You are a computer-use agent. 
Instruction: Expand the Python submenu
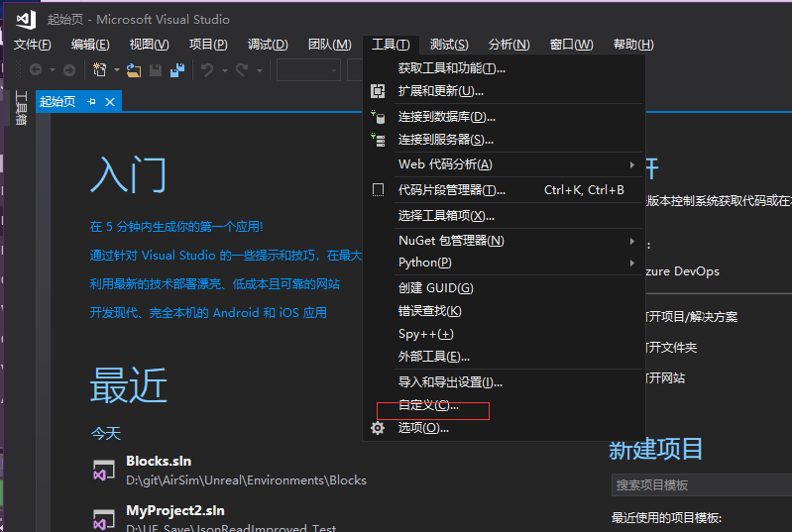click(631, 263)
